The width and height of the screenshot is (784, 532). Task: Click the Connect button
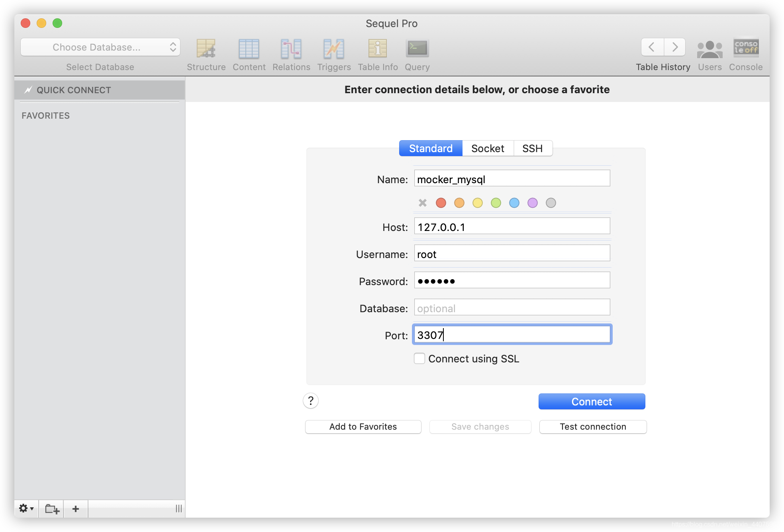click(x=592, y=401)
